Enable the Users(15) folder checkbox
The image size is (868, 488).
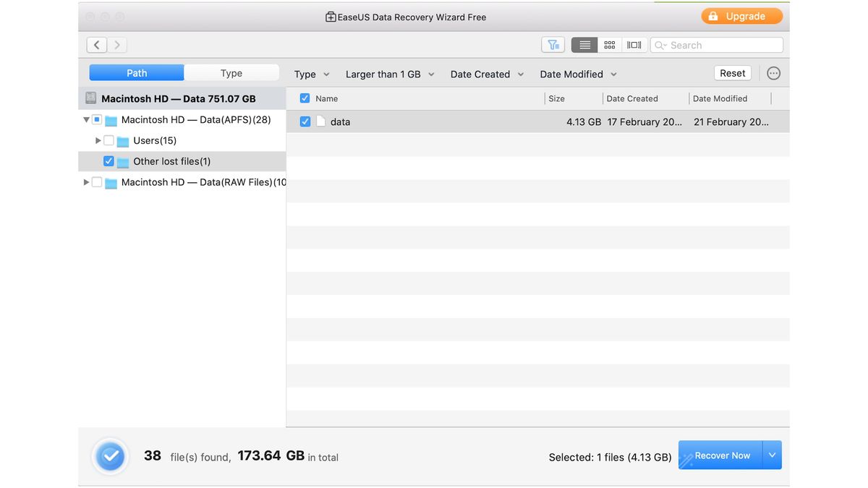tap(109, 140)
